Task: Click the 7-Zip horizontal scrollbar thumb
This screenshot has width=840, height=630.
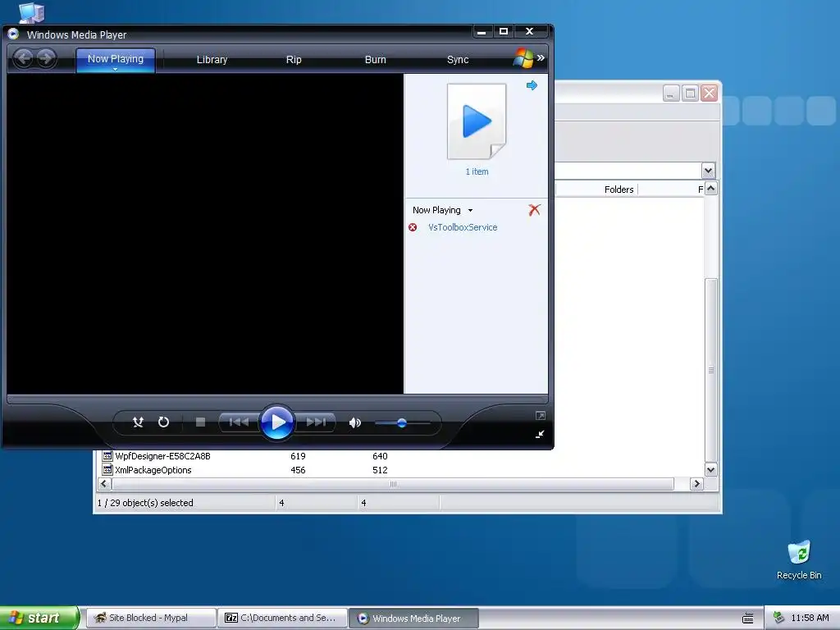Action: (393, 484)
